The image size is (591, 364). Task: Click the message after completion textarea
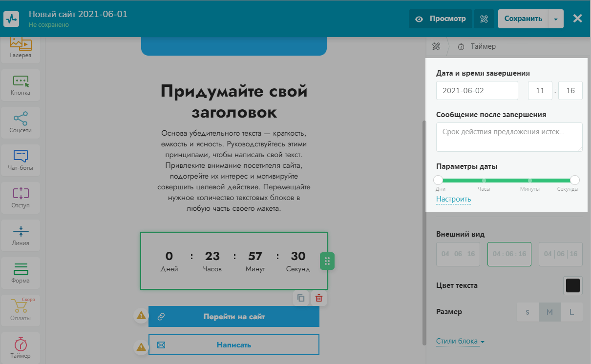tap(509, 137)
